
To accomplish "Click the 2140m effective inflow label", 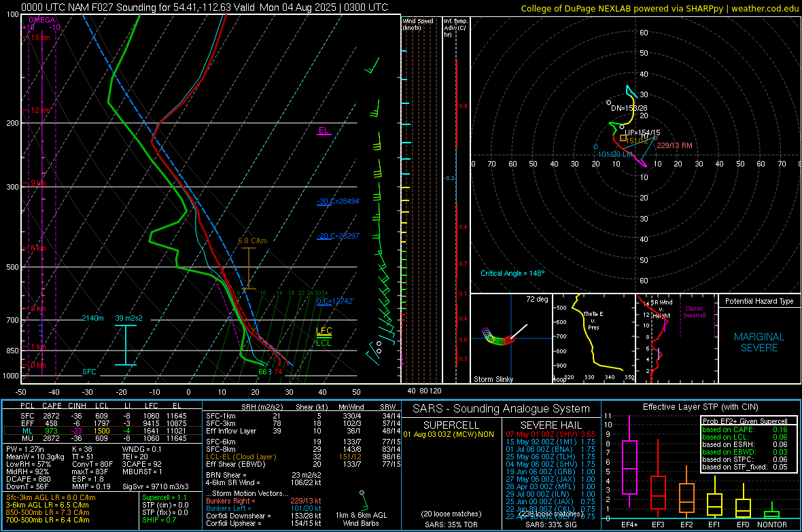I will click(92, 318).
